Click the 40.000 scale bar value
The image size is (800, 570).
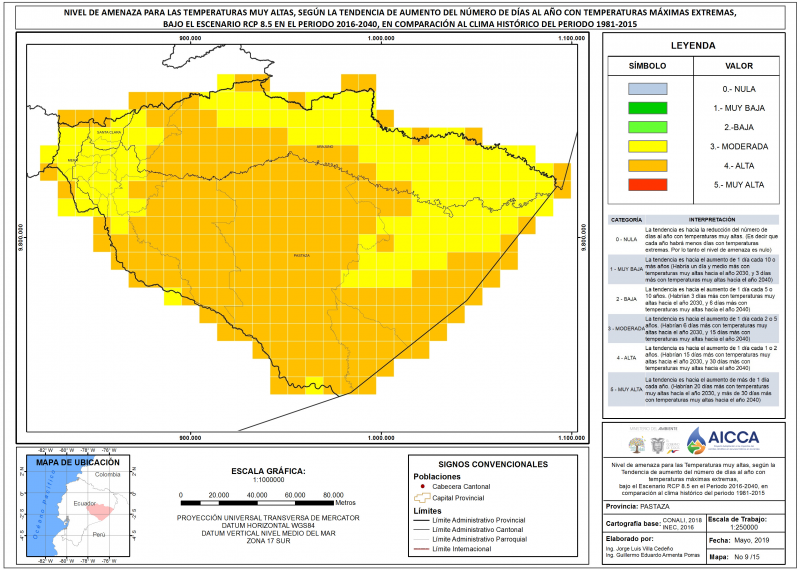[x=257, y=495]
